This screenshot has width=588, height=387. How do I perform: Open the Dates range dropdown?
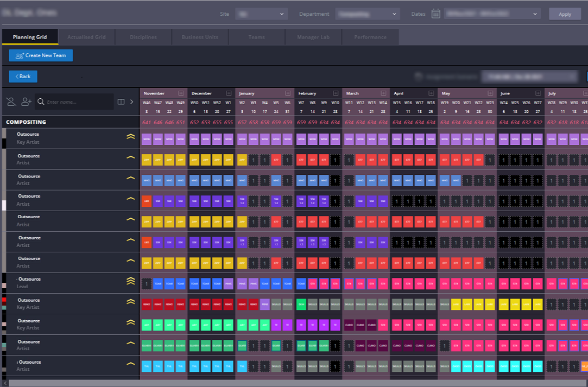pyautogui.click(x=492, y=14)
